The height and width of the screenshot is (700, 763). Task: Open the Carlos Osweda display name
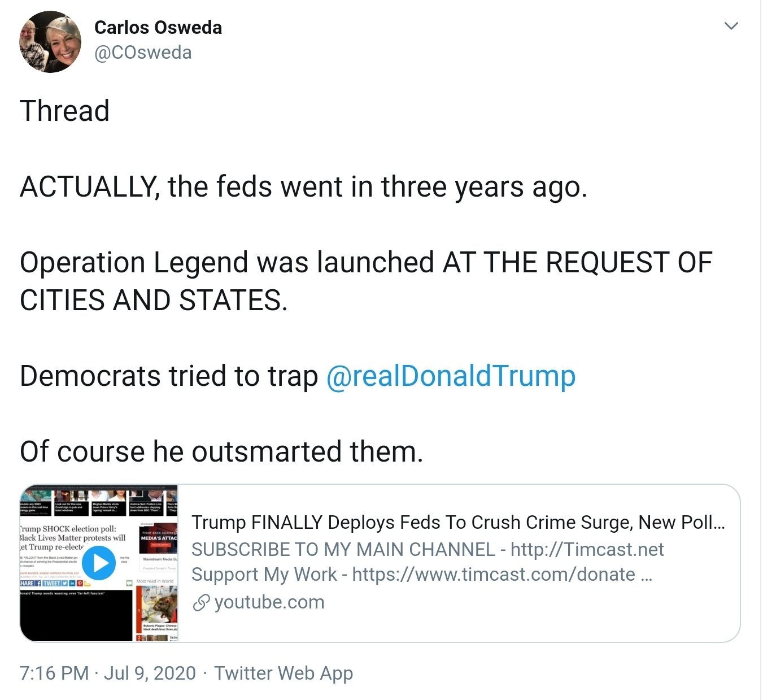pyautogui.click(x=158, y=28)
